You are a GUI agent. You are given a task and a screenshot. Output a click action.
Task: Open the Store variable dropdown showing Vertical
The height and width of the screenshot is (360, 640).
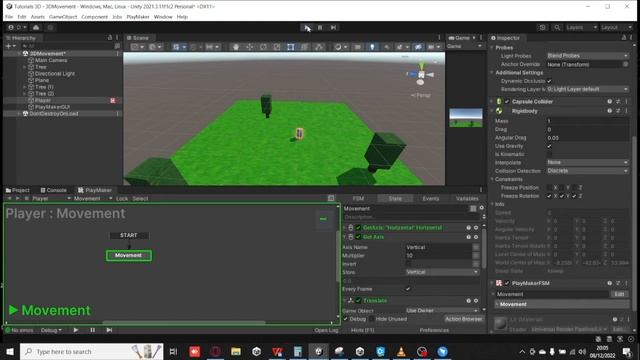pos(442,272)
